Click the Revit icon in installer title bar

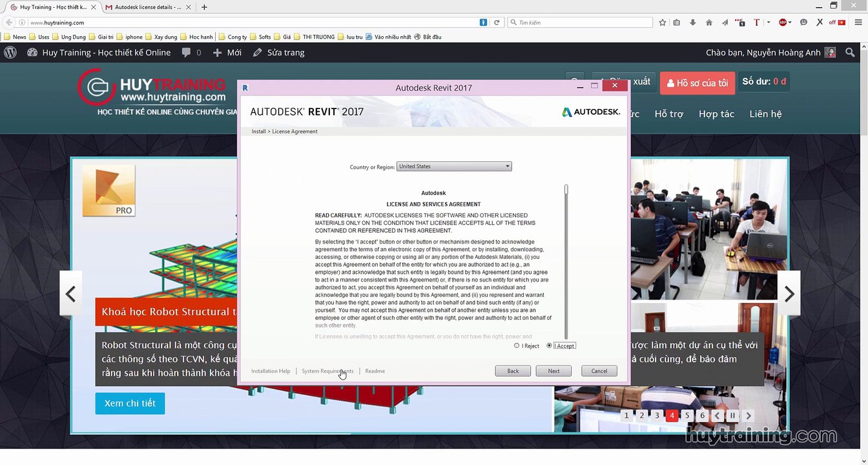click(245, 88)
